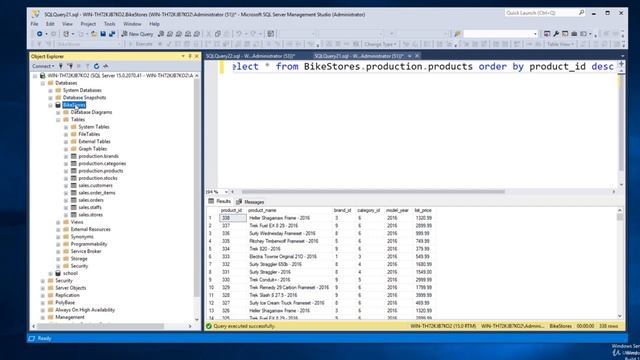The image size is (640, 360).
Task: Expand the Database Snapshots node
Action: click(51, 98)
